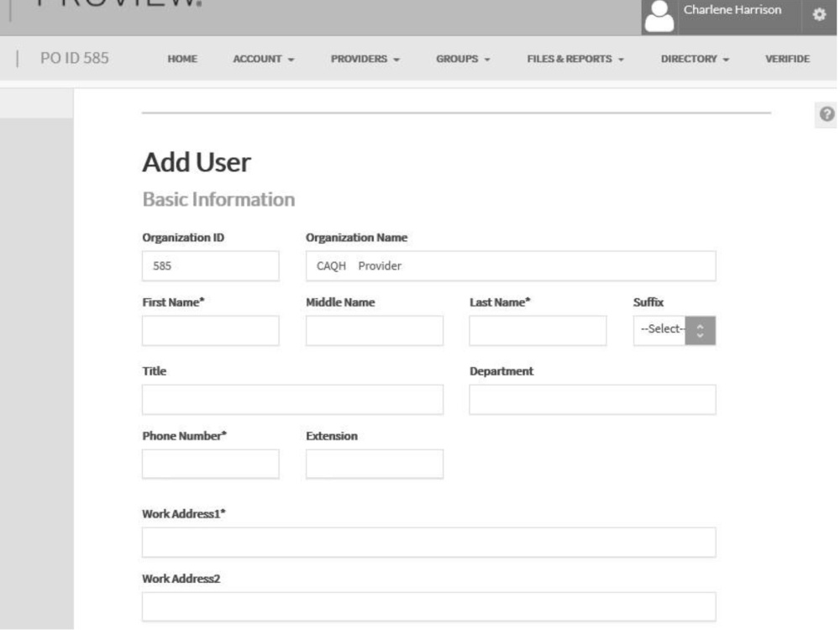Open the settings gear icon
This screenshot has height=630, width=840.
pos(818,14)
